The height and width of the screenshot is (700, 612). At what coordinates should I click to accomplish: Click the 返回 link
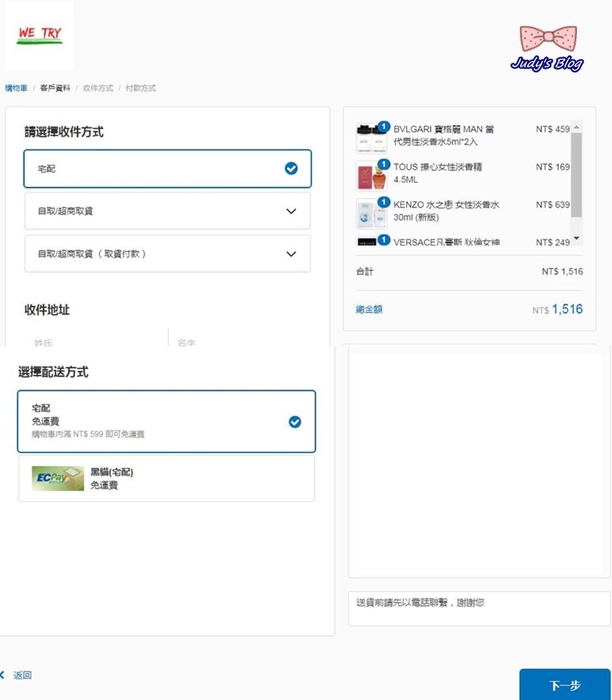tap(23, 675)
